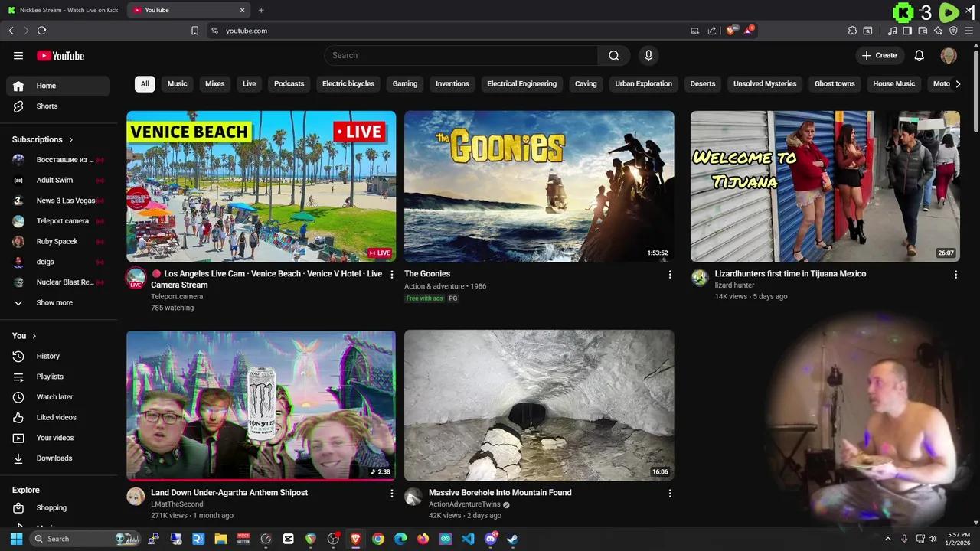Open Shopping under Explore

(58, 507)
